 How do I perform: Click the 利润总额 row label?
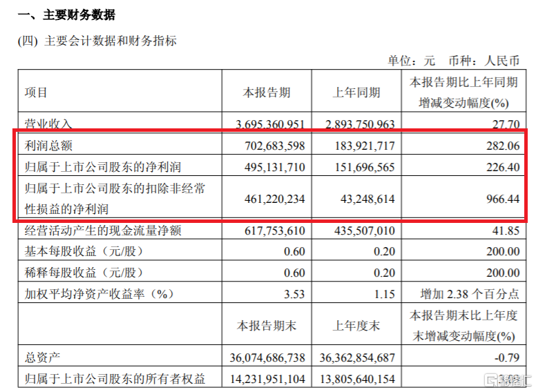point(48,146)
